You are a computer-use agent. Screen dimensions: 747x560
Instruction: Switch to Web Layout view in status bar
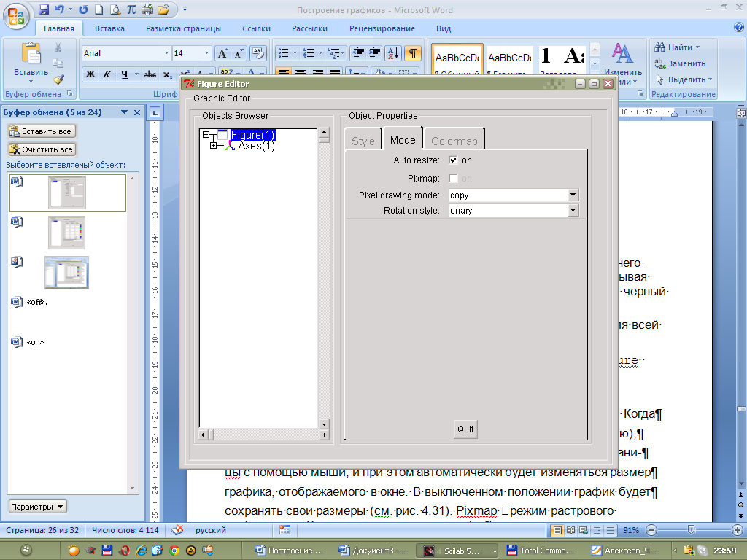(584, 530)
